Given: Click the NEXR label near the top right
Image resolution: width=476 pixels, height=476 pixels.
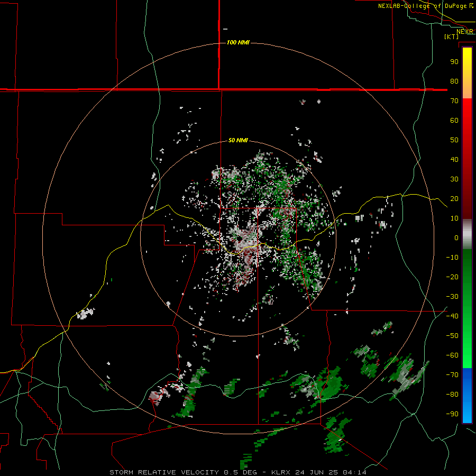Looking at the screenshot, I should [x=465, y=32].
